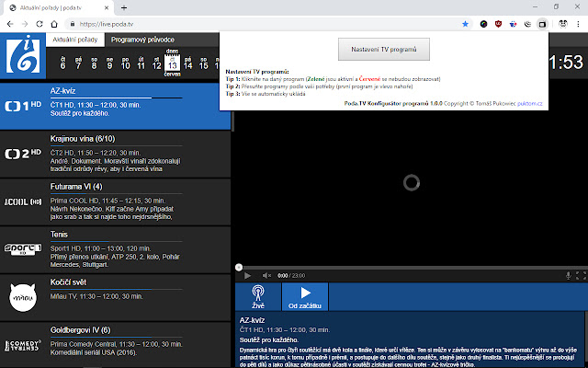
Task: Click the ČT1 HD channel logo
Action: point(23,108)
